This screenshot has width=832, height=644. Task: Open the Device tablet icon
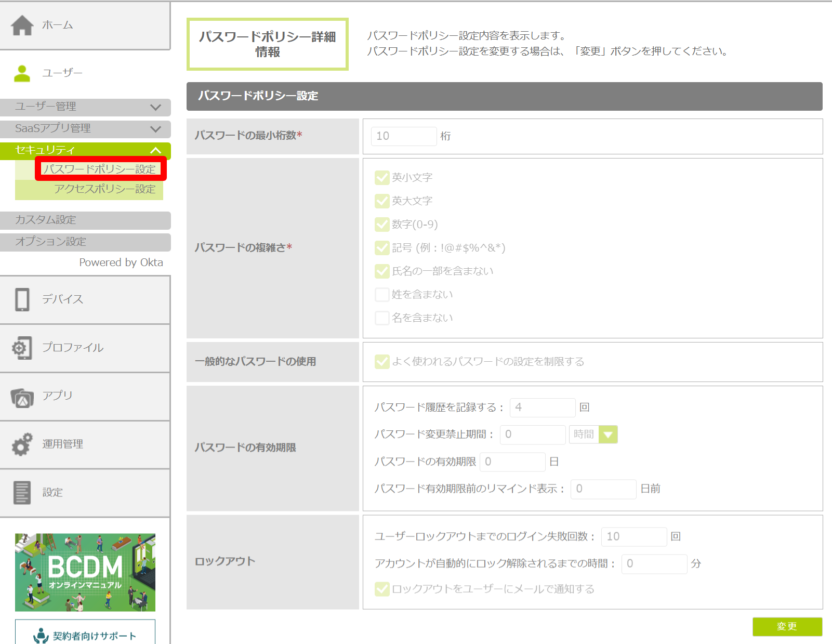[22, 299]
